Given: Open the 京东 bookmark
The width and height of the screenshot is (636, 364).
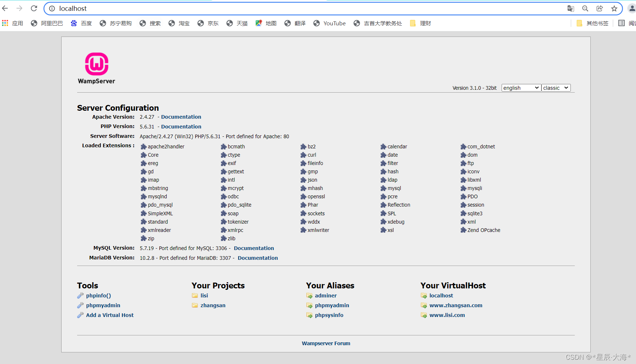Looking at the screenshot, I should tap(208, 23).
